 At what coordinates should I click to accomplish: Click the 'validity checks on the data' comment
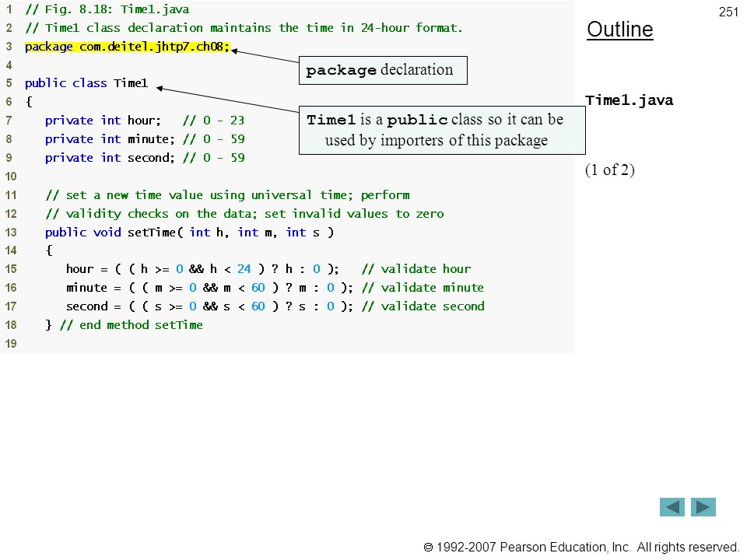(x=244, y=214)
